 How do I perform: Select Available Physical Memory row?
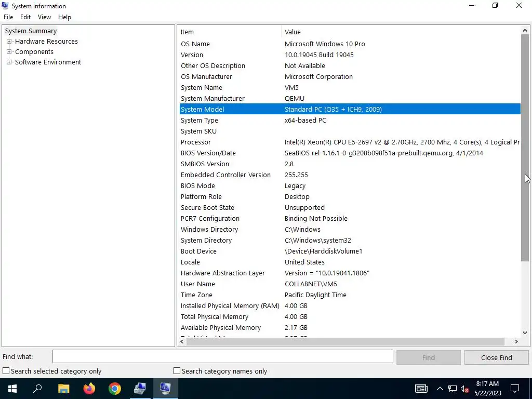click(350, 328)
